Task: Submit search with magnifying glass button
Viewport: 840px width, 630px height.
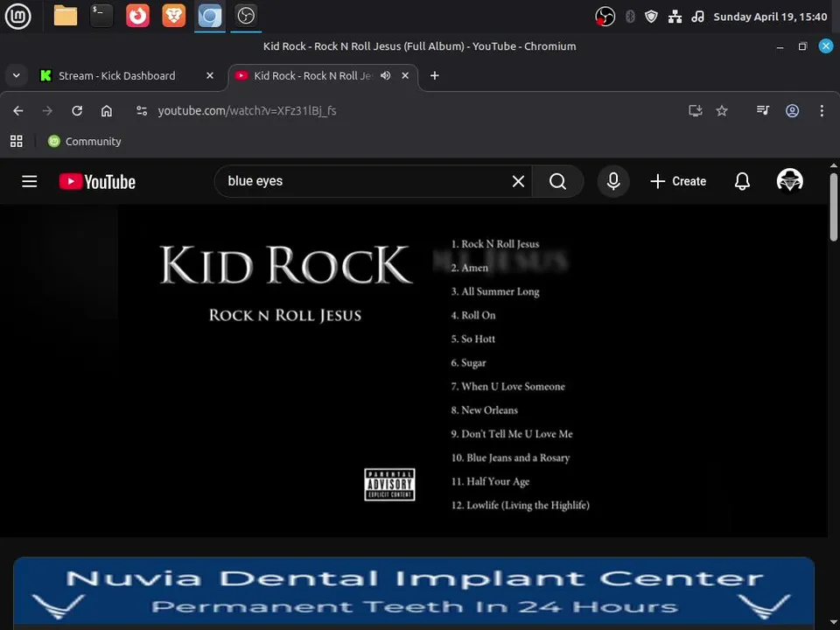Action: [x=557, y=182]
